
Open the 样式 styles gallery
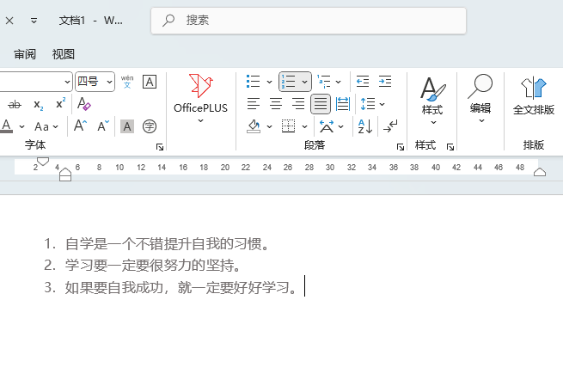pos(432,101)
